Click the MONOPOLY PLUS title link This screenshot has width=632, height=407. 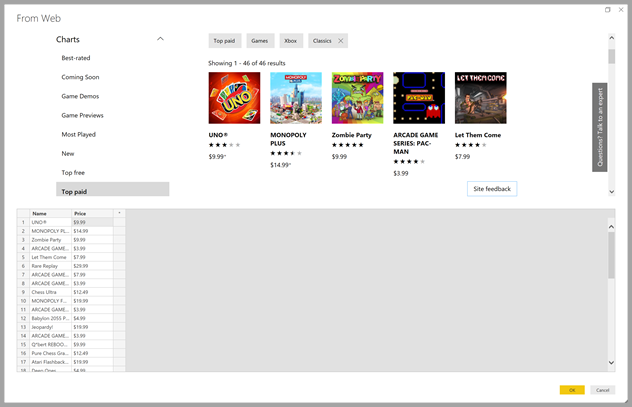coord(288,139)
